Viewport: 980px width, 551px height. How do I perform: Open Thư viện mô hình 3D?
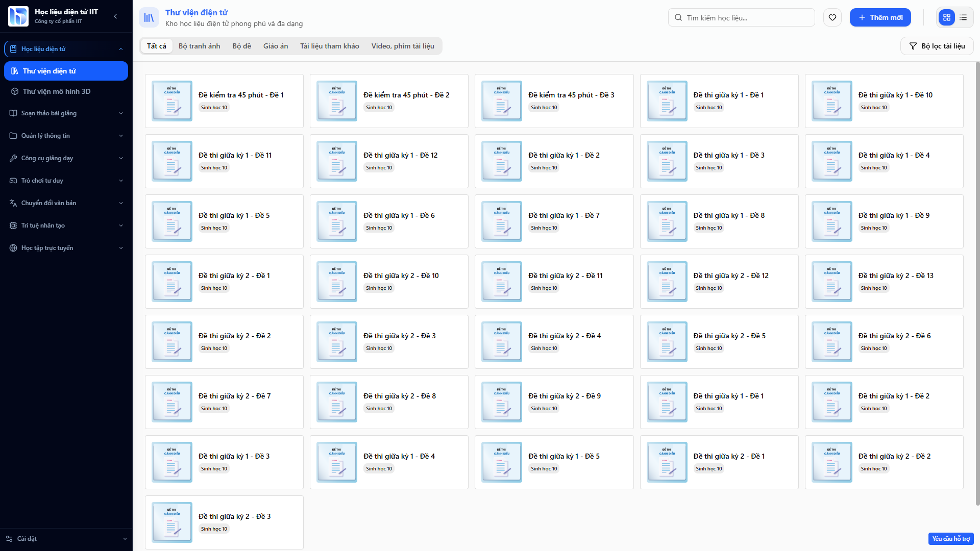[x=56, y=91]
